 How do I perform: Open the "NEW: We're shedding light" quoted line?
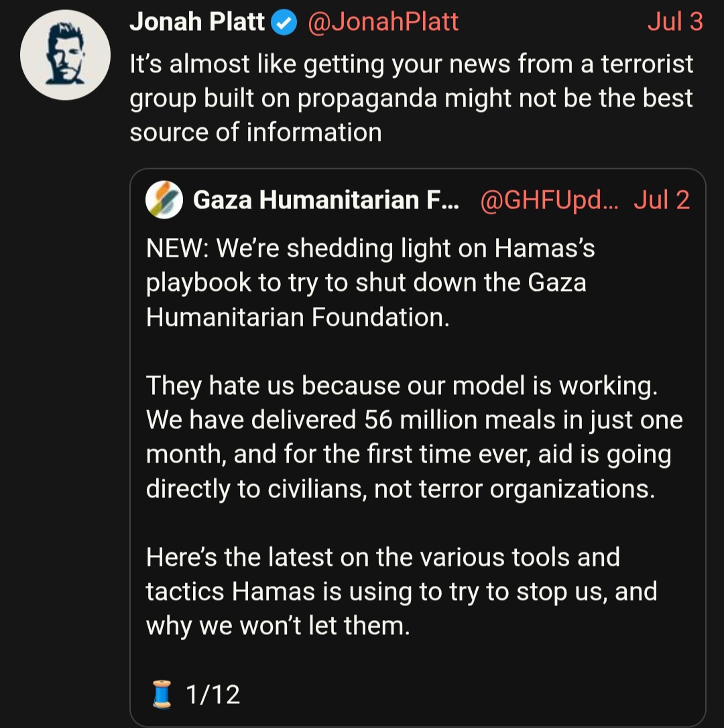point(371,249)
